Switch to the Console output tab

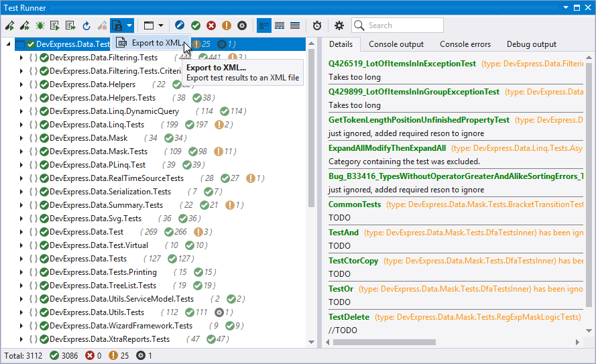396,44
